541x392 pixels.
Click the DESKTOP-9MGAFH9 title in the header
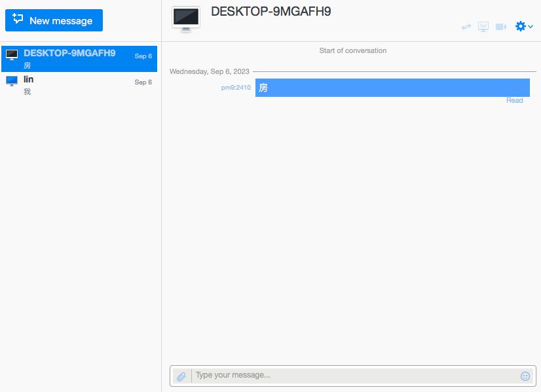pos(270,12)
